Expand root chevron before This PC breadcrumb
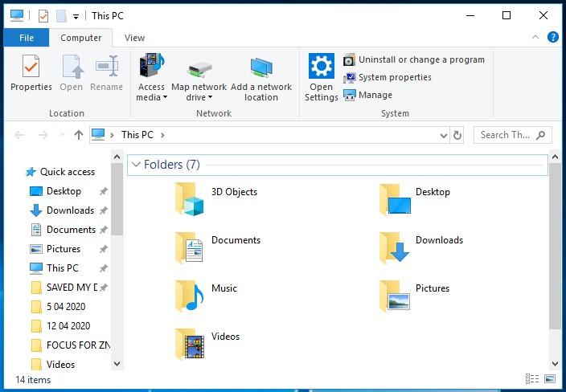Image resolution: width=566 pixels, height=392 pixels. click(x=112, y=135)
